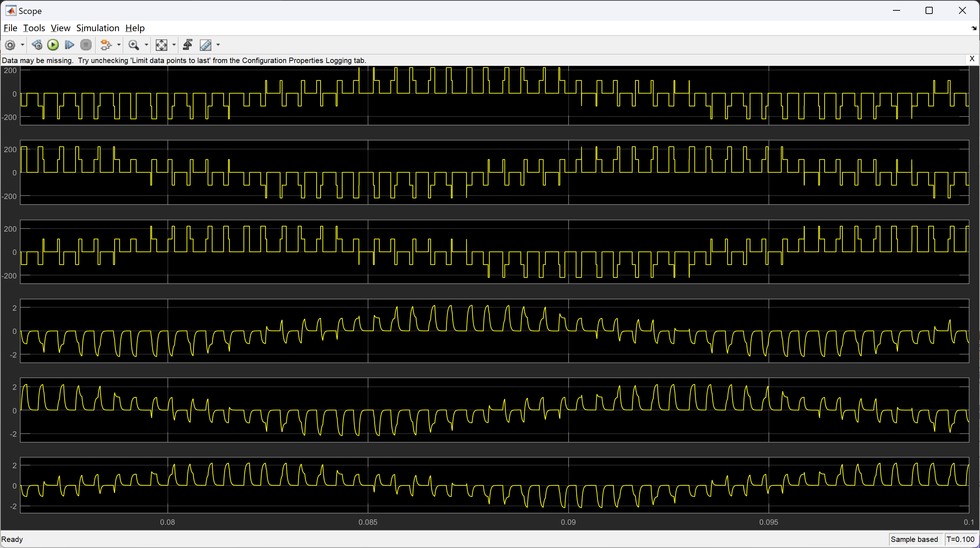Click the top voltage waveform plot area

495,95
